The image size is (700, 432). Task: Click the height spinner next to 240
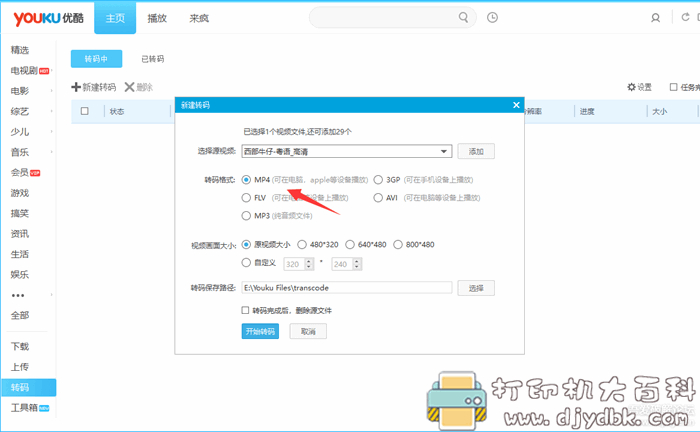[357, 264]
